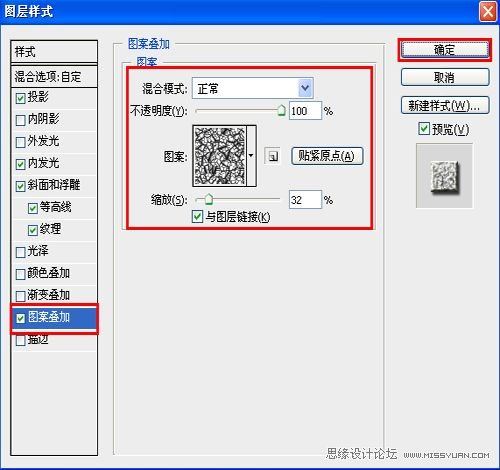Open the 斜面和浮雕 settings page
Viewport: 500px width, 470px height.
click(54, 185)
